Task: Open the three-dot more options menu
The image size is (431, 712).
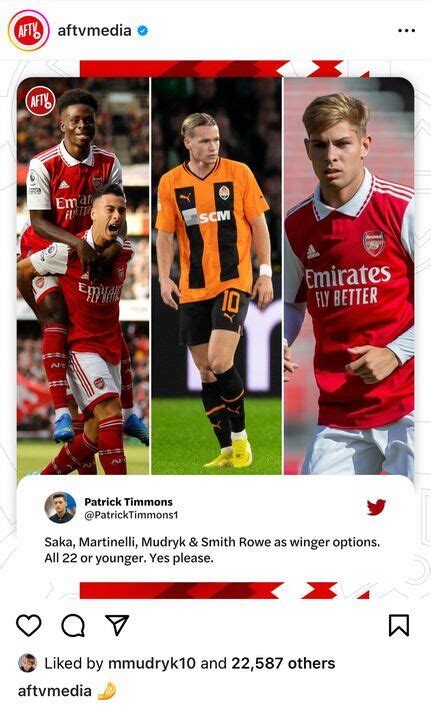Action: 406,30
